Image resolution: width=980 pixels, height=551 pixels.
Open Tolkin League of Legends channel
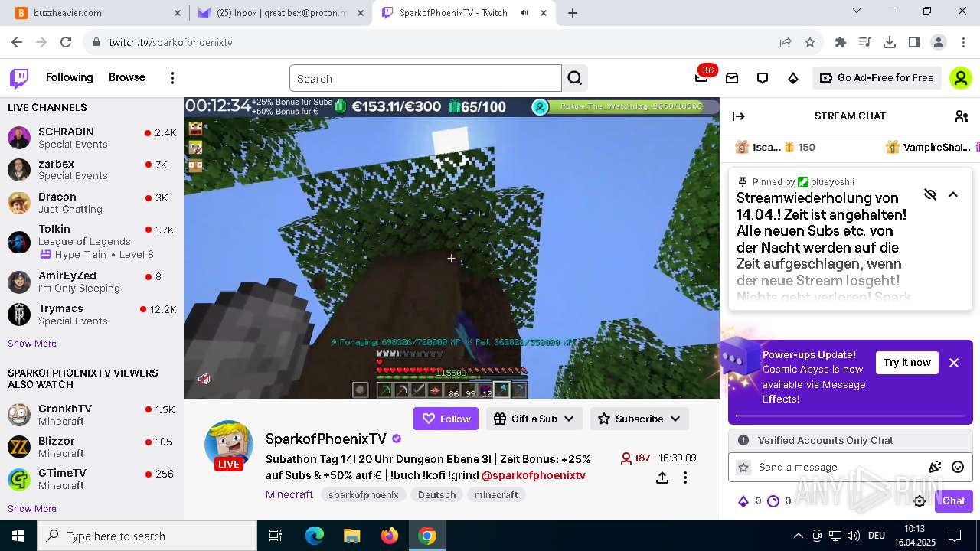click(92, 241)
